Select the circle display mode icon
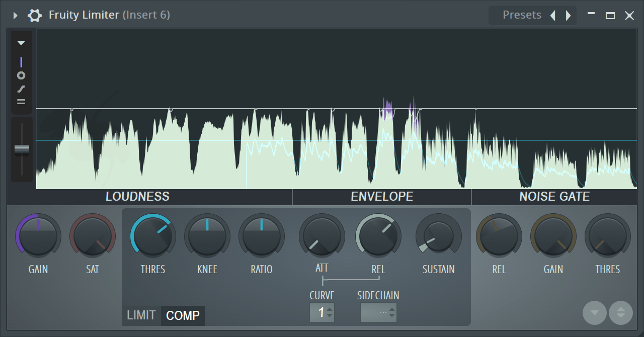This screenshot has height=337, width=644. (x=21, y=75)
